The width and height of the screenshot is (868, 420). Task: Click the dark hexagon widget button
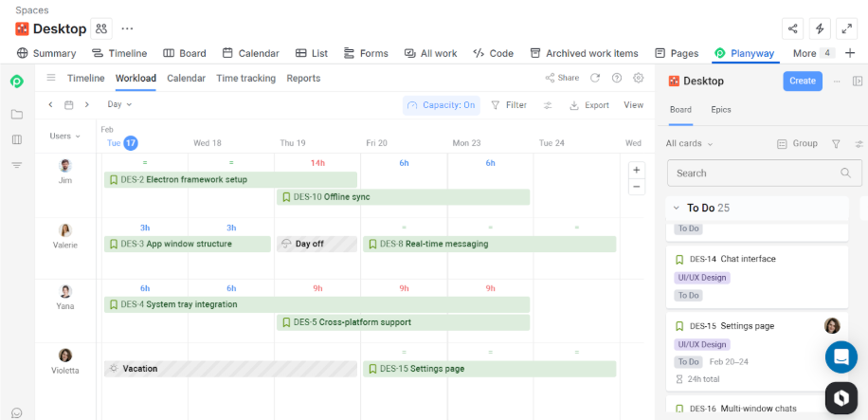pyautogui.click(x=841, y=398)
